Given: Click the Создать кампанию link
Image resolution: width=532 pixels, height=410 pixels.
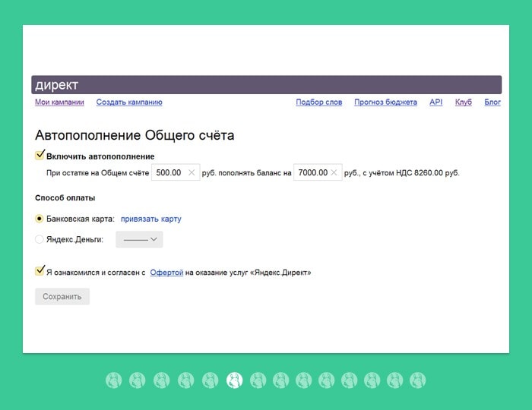Looking at the screenshot, I should pos(129,102).
